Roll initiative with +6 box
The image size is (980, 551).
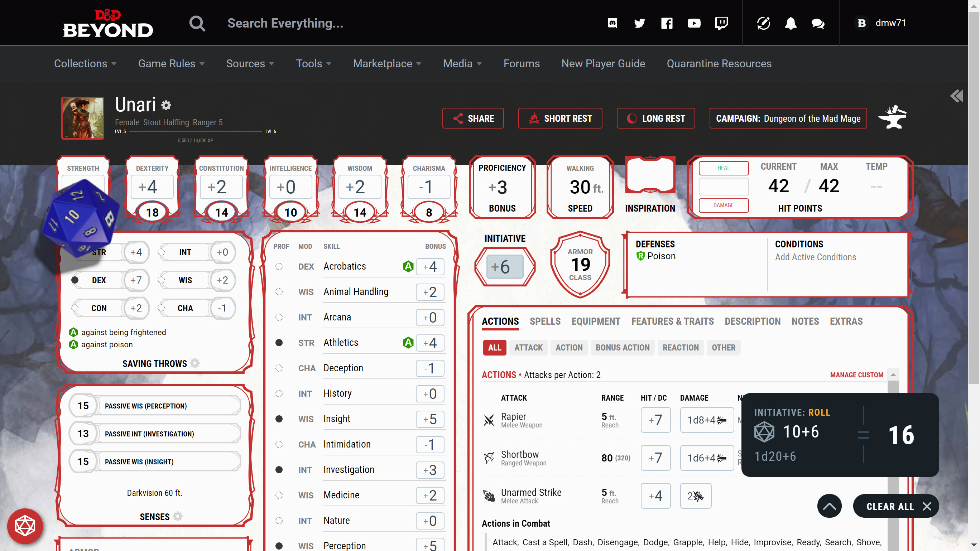(505, 267)
